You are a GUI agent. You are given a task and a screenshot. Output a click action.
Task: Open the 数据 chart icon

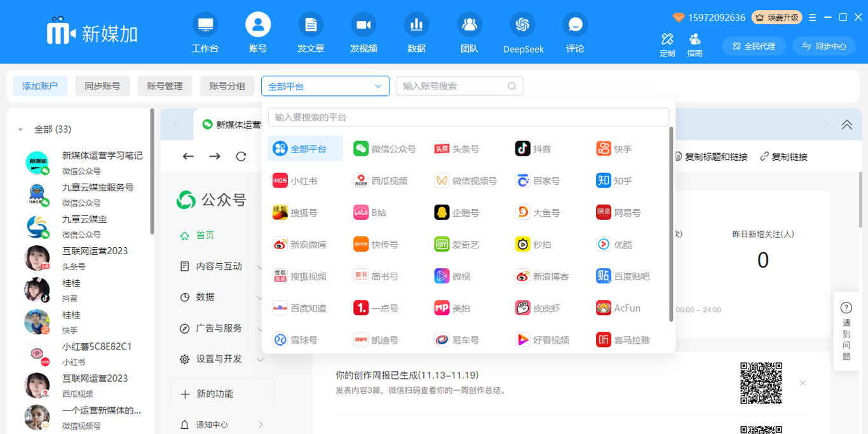tap(416, 25)
